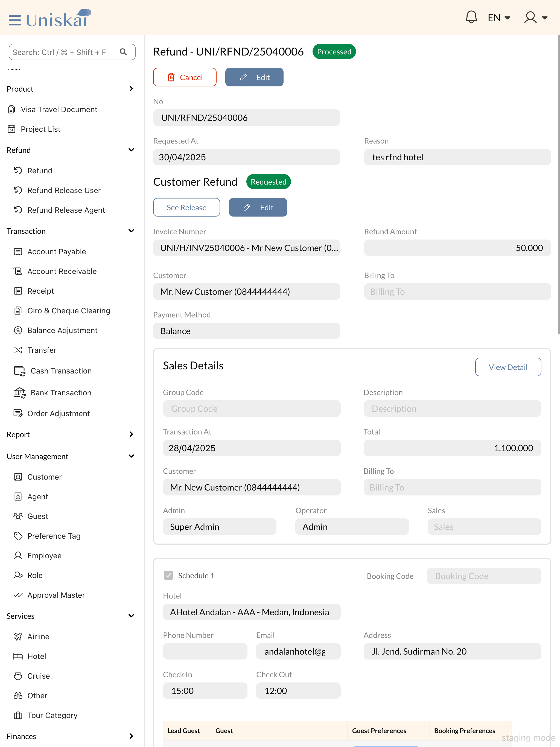The image size is (560, 747).
Task: Open Bank Transaction from sidebar
Action: click(61, 392)
